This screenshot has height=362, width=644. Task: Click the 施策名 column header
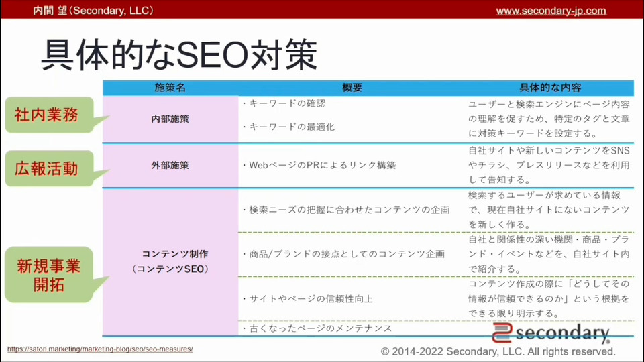pos(170,87)
